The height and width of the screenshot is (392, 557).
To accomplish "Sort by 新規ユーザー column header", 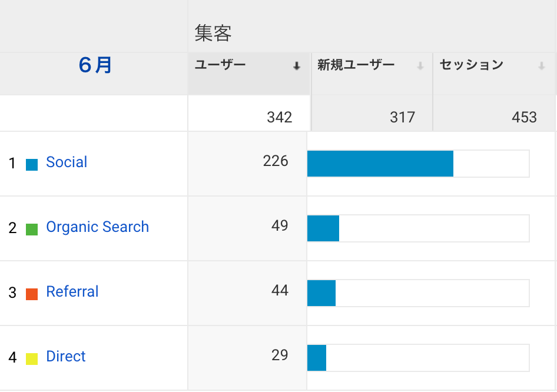I will (x=356, y=65).
